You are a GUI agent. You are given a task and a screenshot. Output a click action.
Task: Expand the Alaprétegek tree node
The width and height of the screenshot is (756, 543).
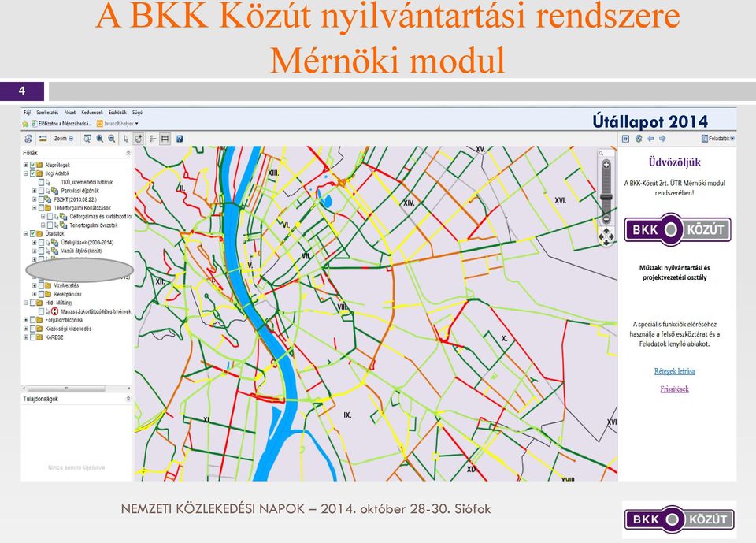coord(26,165)
